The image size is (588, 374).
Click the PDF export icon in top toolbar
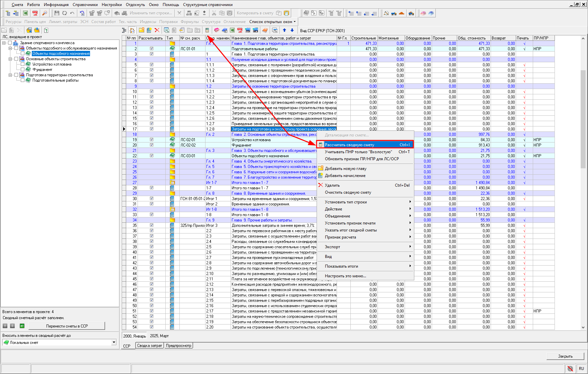click(35, 13)
